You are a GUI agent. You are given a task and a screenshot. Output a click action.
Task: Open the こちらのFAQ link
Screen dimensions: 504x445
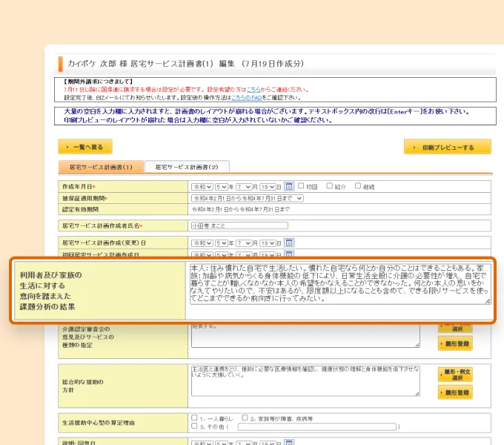click(247, 97)
